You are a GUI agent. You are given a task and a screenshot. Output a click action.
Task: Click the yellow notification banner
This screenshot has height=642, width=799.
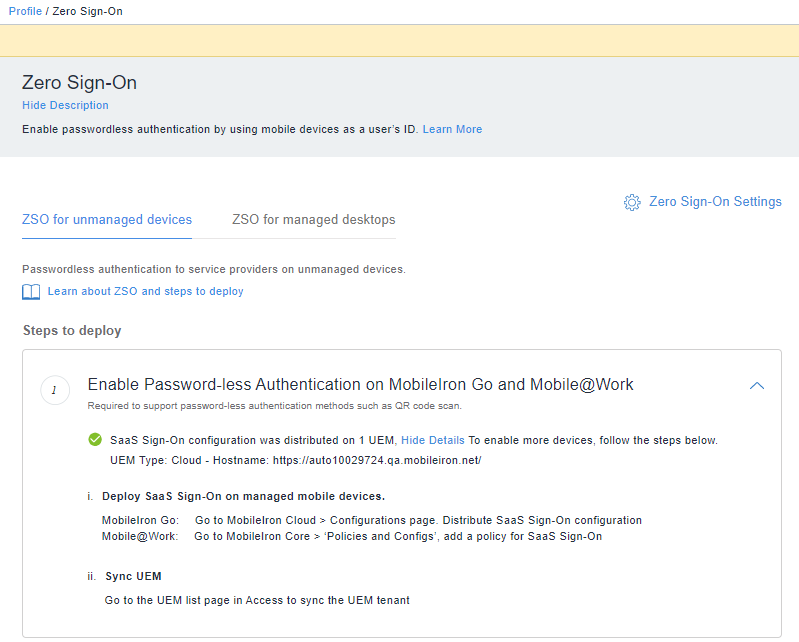click(x=399, y=40)
